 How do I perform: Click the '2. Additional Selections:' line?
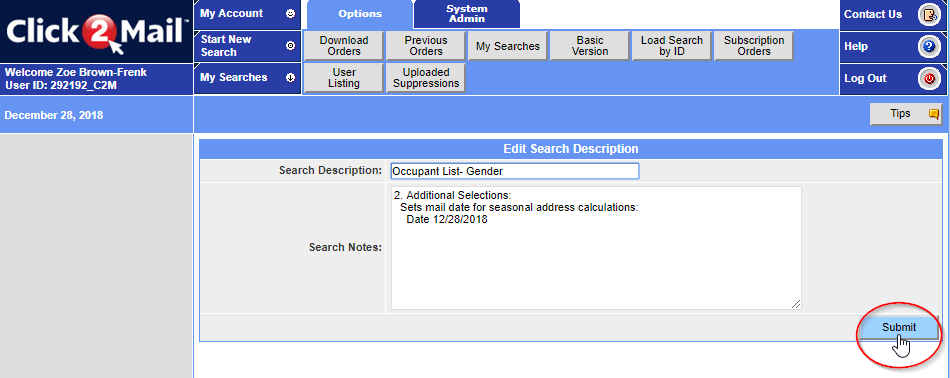[453, 196]
